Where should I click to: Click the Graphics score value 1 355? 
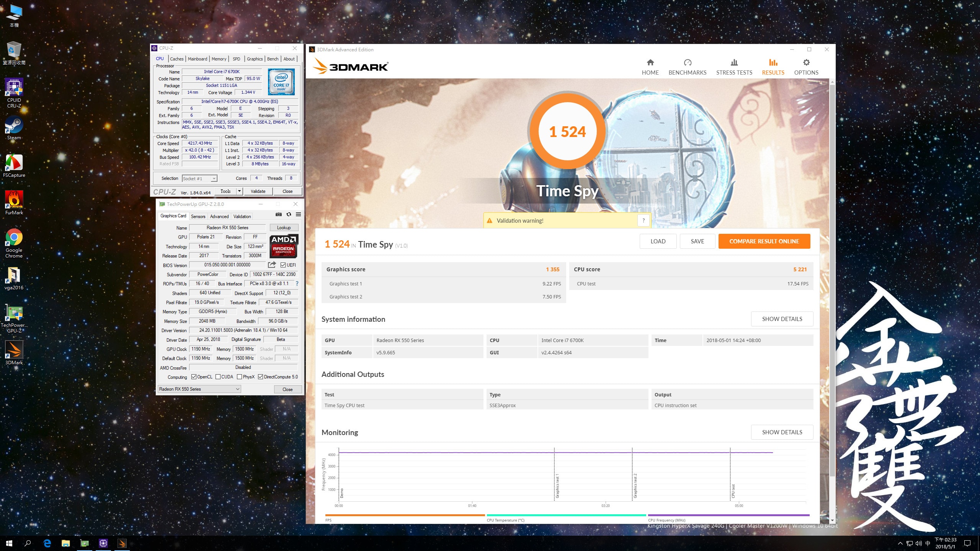click(552, 269)
